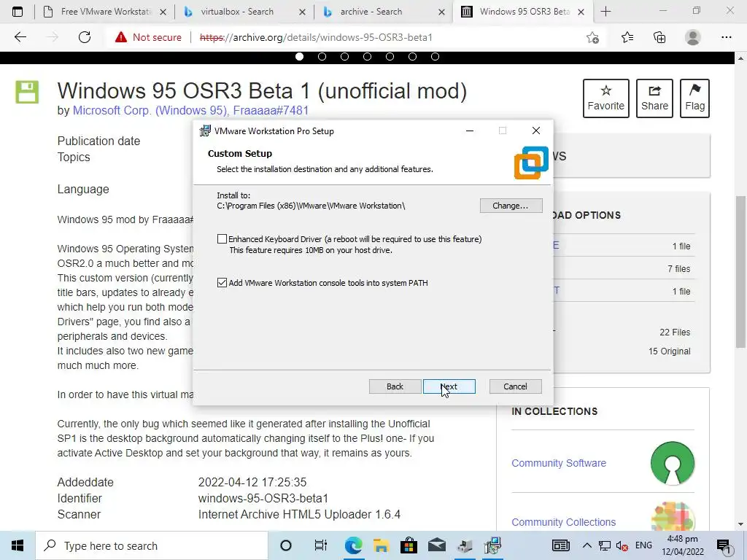Image resolution: width=747 pixels, height=560 pixels.
Task: Click the setup program icon left of VMware installer
Action: pos(465,545)
